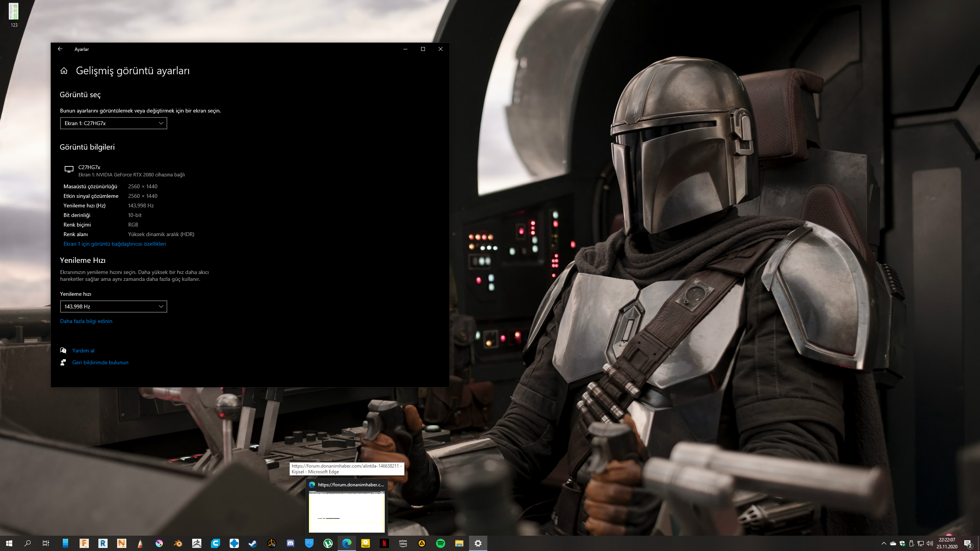Launch Krita from the taskbar
This screenshot has width=980, height=551.
point(159,543)
